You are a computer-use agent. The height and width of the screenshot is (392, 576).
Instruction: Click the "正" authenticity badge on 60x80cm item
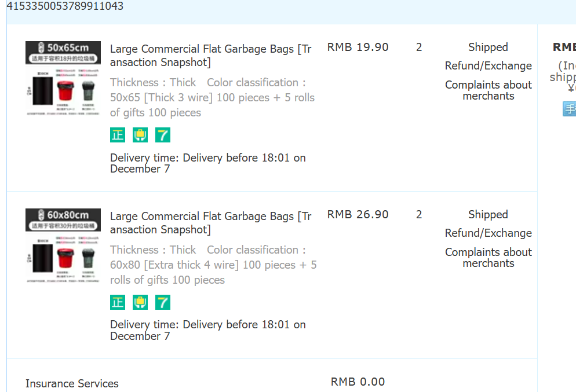[x=117, y=302]
